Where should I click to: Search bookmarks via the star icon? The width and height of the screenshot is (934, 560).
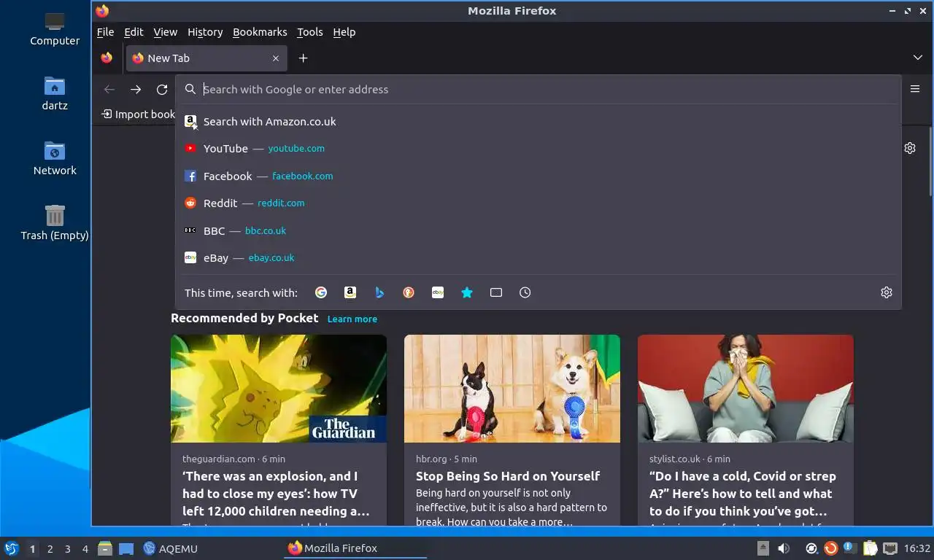pyautogui.click(x=467, y=292)
